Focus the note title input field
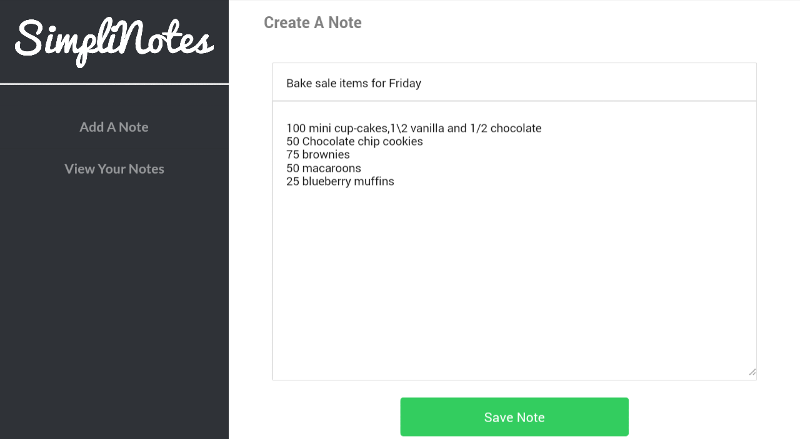The width and height of the screenshot is (800, 439). click(x=514, y=83)
